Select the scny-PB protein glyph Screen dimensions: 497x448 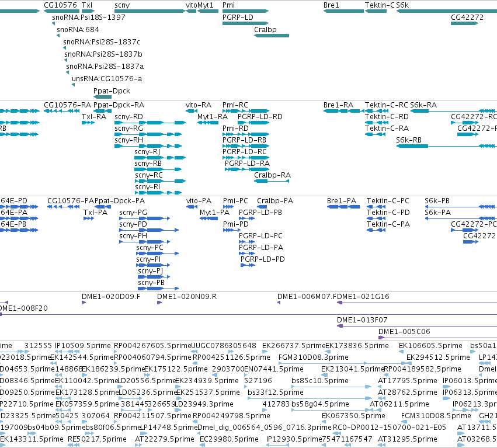[x=158, y=289]
